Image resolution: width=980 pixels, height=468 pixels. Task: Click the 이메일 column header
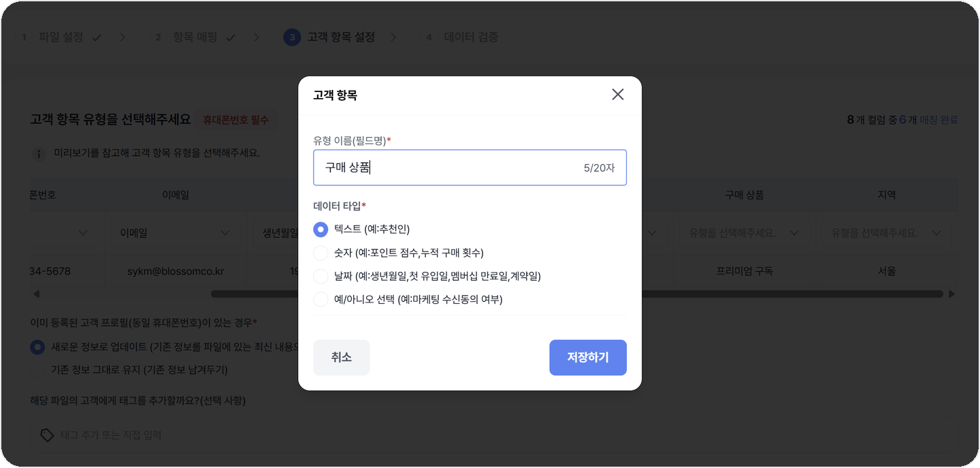click(x=176, y=195)
